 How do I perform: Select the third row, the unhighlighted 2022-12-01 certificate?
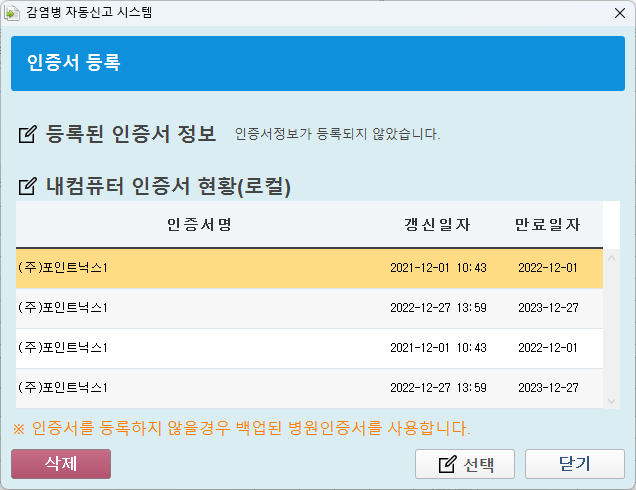200,348
